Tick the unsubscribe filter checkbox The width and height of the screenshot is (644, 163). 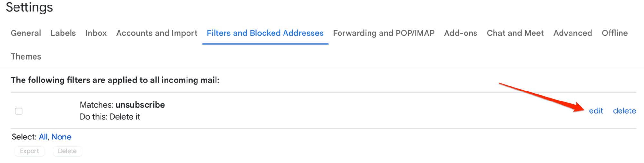point(19,111)
